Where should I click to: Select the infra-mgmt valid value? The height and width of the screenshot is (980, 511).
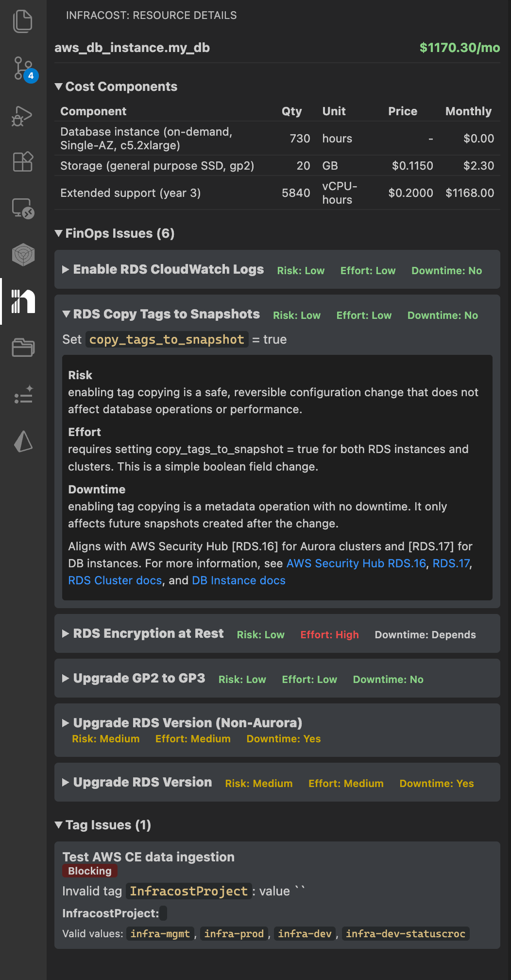pos(160,934)
